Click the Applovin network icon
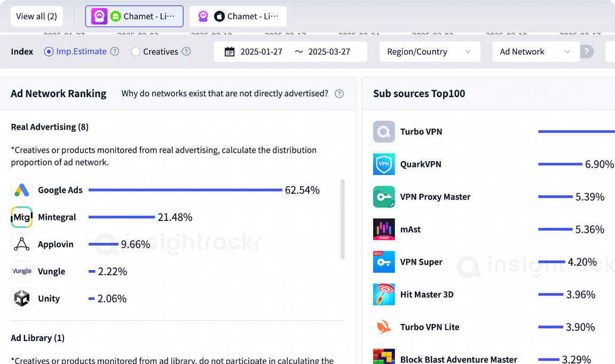The image size is (615, 364). [21, 244]
